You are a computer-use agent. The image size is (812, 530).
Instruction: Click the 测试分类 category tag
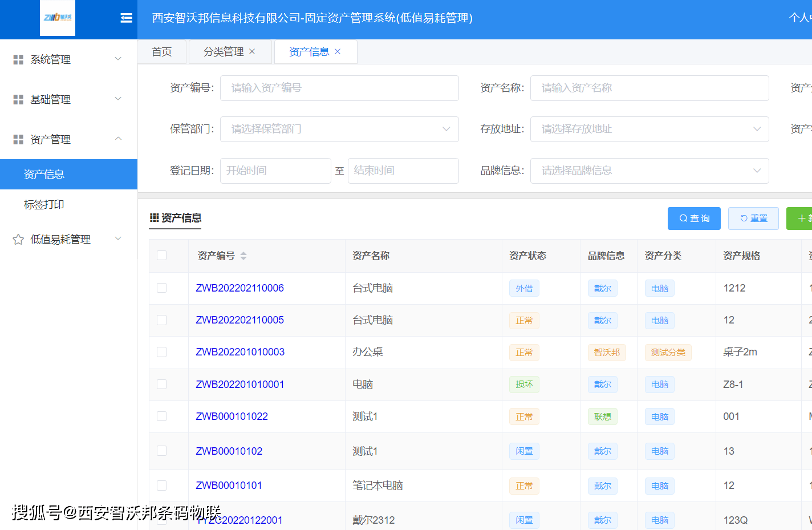tap(668, 353)
